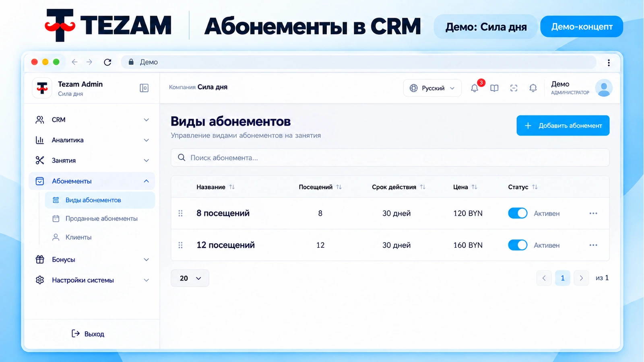Grab drag handle of 8 посещений row
Image resolution: width=644 pixels, height=362 pixels.
click(x=180, y=213)
